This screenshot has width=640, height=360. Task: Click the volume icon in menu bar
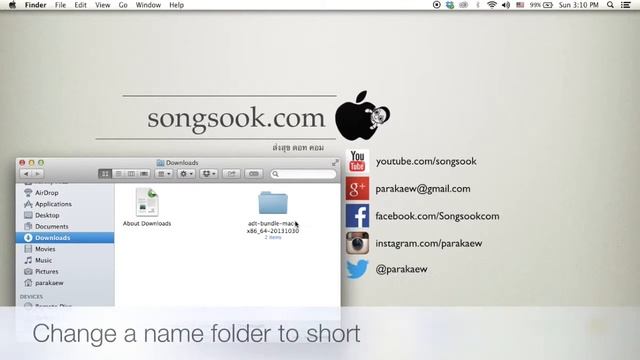click(506, 5)
